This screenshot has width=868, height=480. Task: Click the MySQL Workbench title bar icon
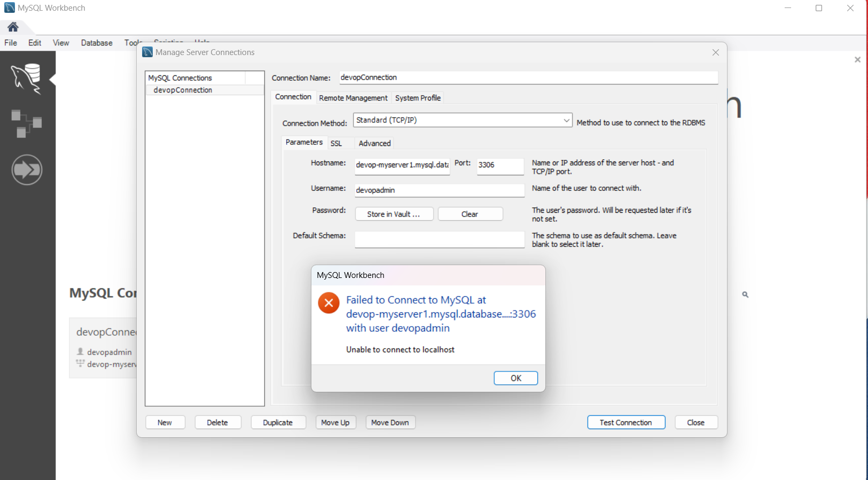(10, 8)
